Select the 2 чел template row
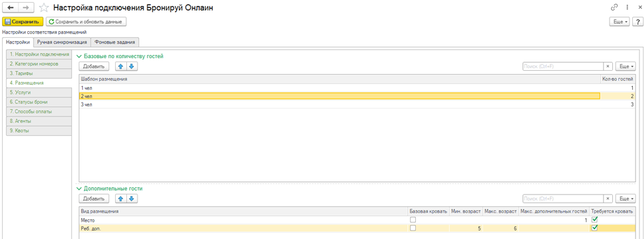 click(x=357, y=96)
